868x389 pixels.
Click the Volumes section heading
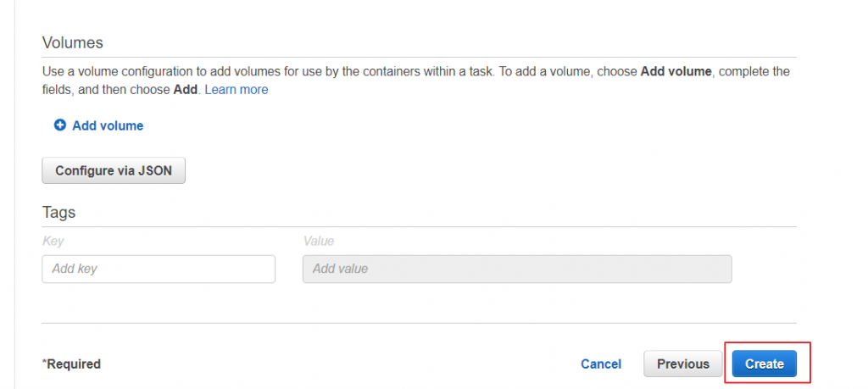pyautogui.click(x=73, y=42)
